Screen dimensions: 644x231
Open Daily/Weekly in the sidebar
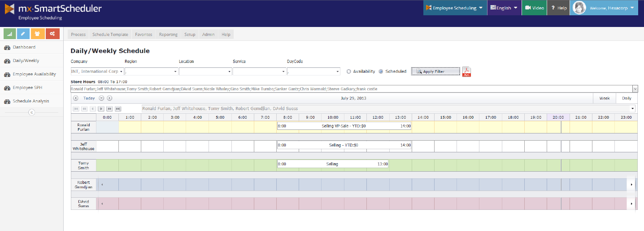point(26,61)
